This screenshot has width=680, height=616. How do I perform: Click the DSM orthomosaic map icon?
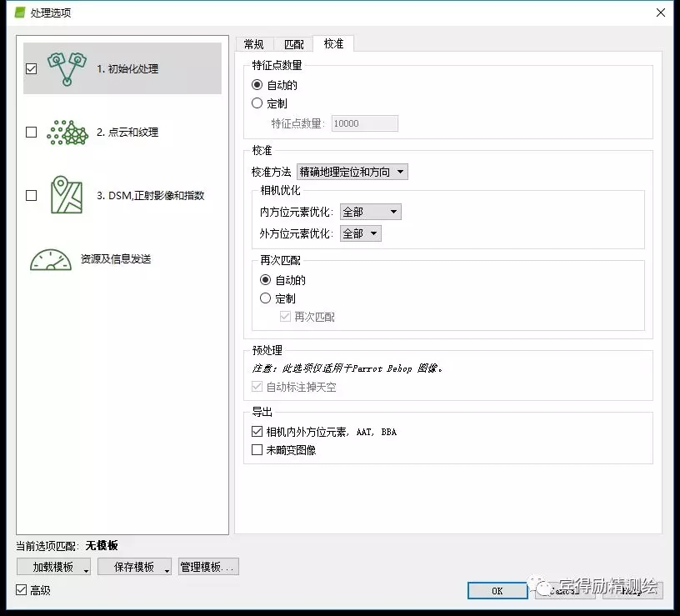pos(67,195)
